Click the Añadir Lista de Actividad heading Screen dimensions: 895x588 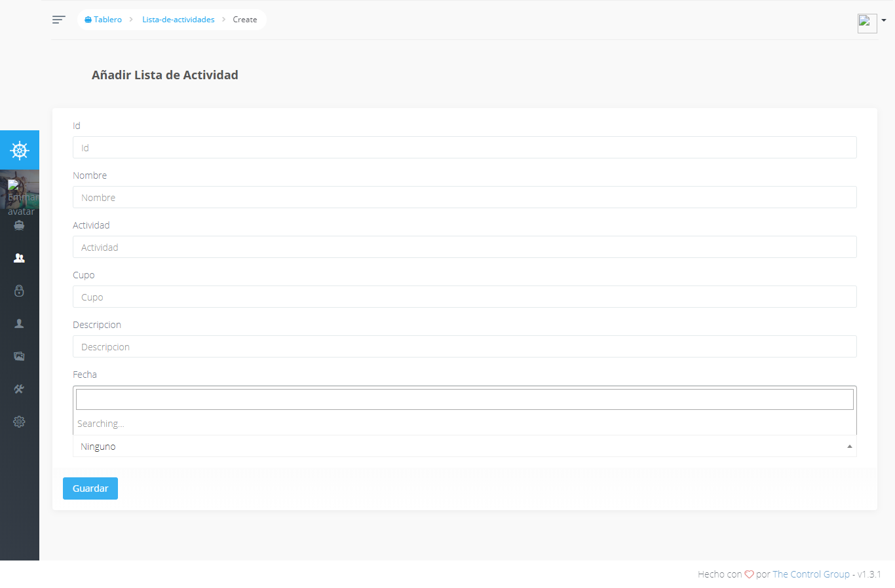coord(165,75)
